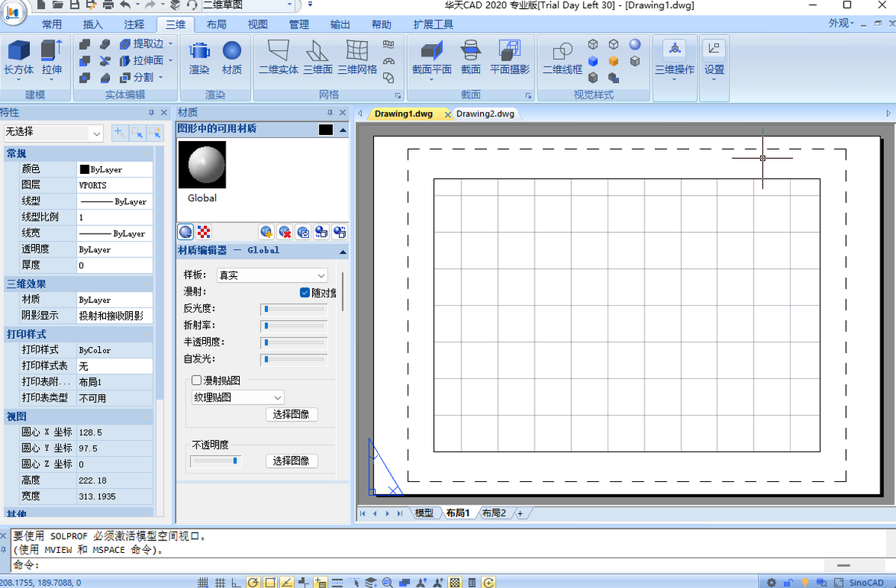Switch to the 模型 model tab

click(x=424, y=513)
